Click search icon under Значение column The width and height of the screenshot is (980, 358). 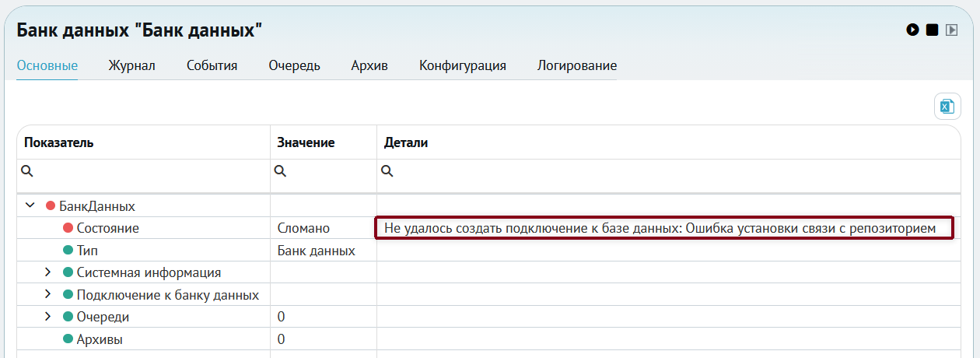(280, 170)
